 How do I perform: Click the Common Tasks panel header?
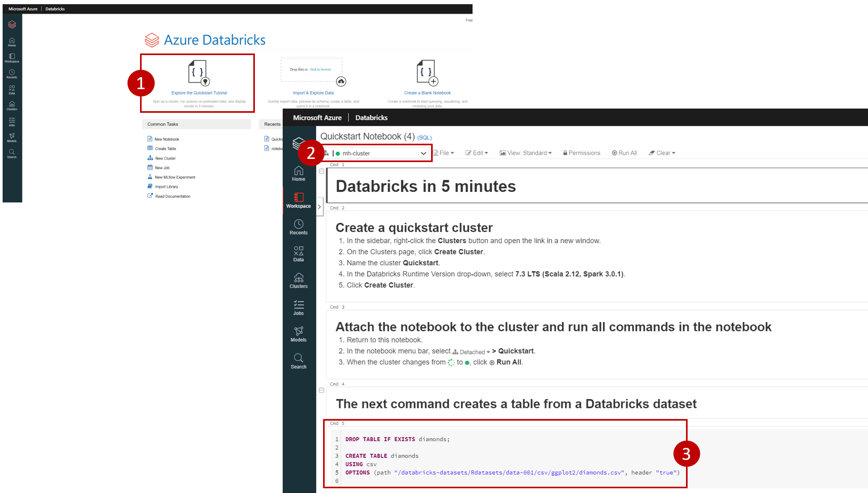click(196, 124)
